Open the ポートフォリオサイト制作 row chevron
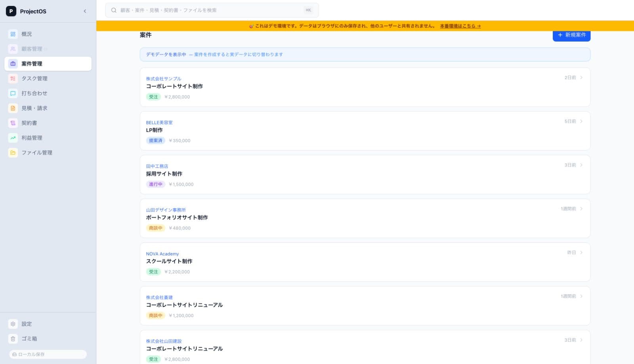This screenshot has width=634, height=364. click(x=581, y=209)
